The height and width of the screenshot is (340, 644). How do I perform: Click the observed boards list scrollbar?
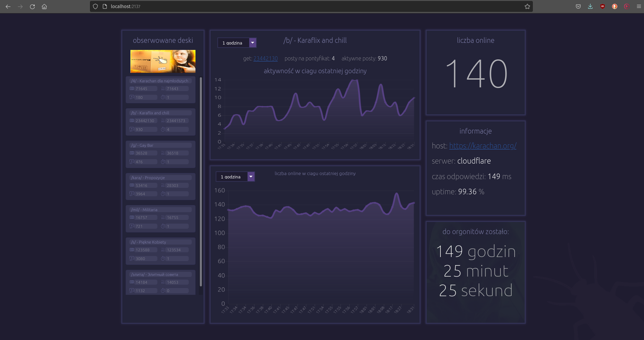(x=201, y=182)
